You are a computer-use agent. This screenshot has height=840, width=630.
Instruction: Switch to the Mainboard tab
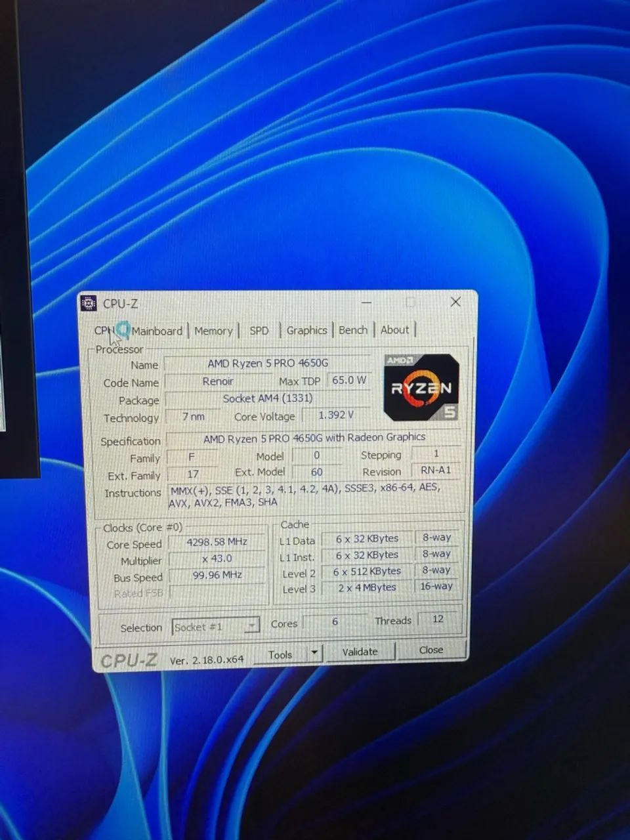tap(157, 331)
